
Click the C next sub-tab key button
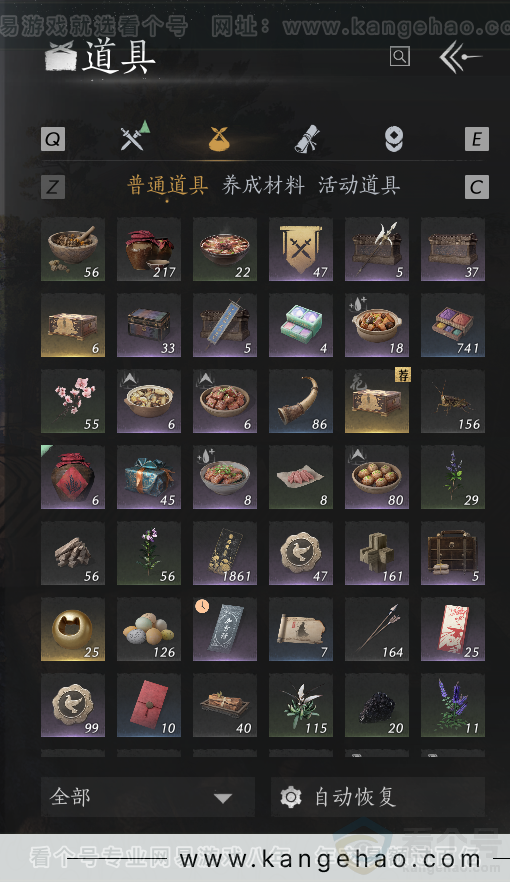pos(477,187)
